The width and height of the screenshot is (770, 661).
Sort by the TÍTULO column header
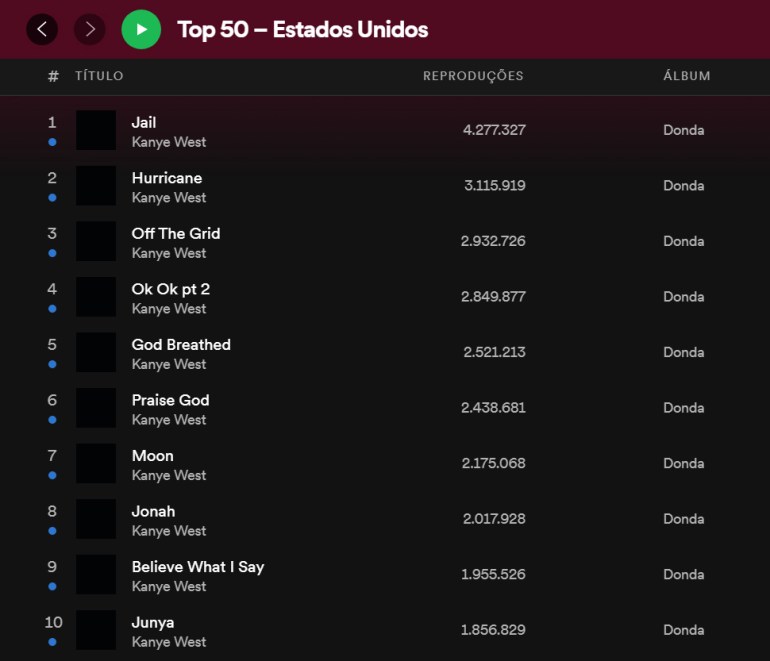pos(99,76)
